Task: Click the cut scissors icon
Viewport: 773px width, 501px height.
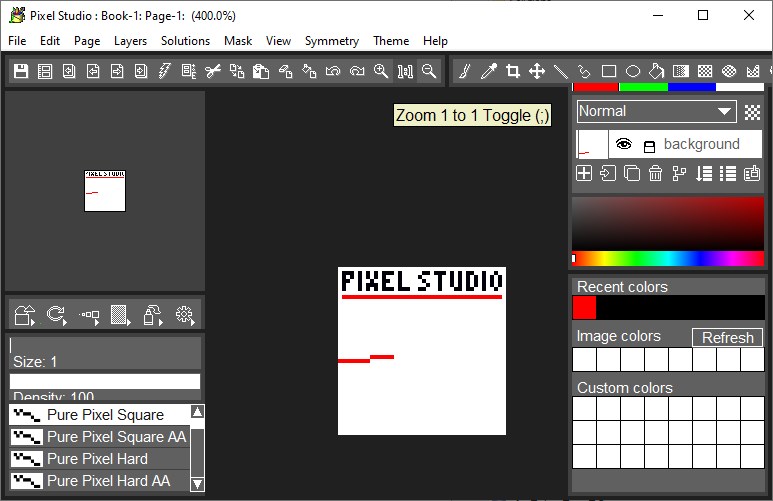Action: [x=212, y=72]
